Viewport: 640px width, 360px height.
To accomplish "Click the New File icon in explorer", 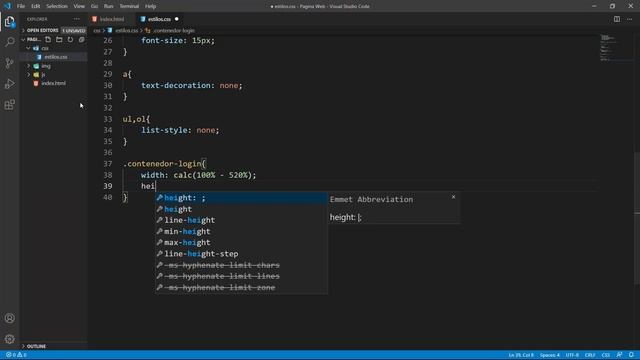I will (48, 40).
